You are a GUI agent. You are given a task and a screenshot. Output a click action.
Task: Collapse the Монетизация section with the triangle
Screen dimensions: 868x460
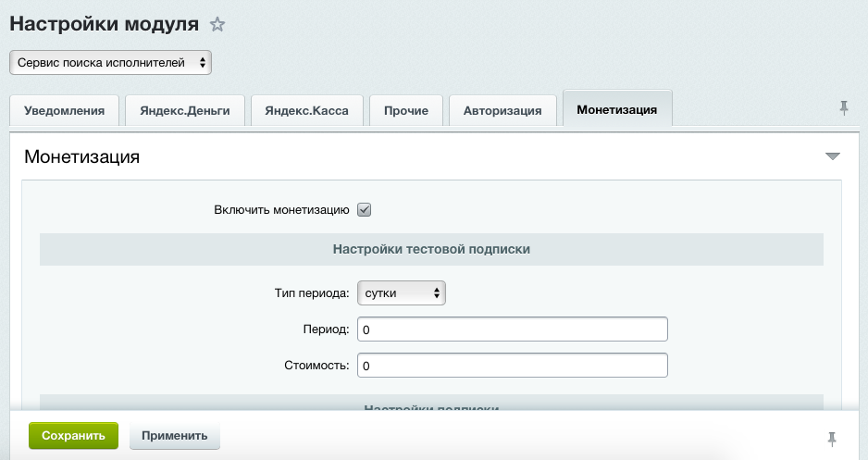[833, 156]
